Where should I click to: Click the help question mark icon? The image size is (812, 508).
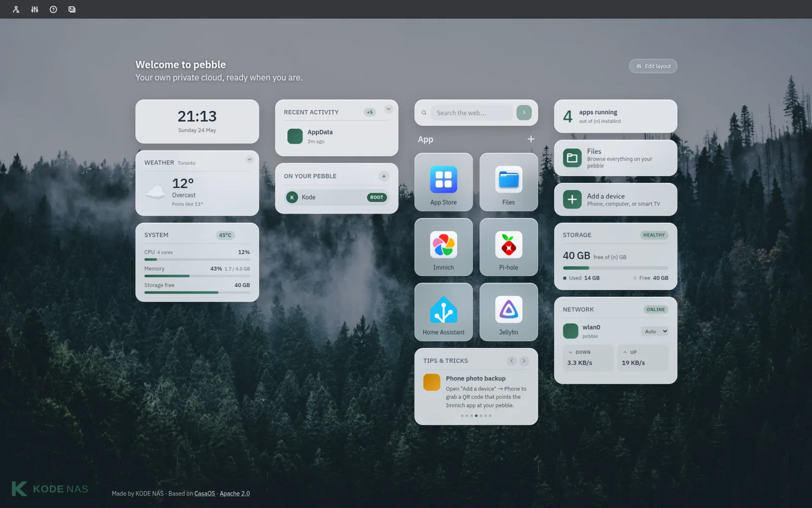click(53, 9)
